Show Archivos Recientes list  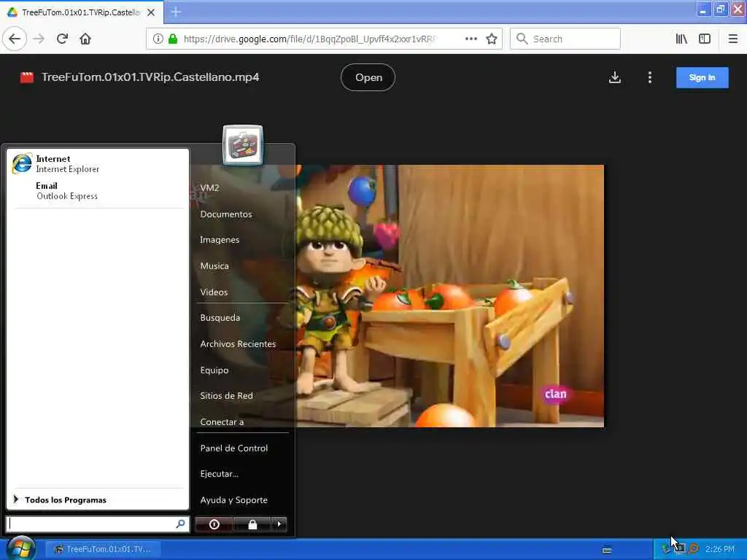click(x=238, y=344)
